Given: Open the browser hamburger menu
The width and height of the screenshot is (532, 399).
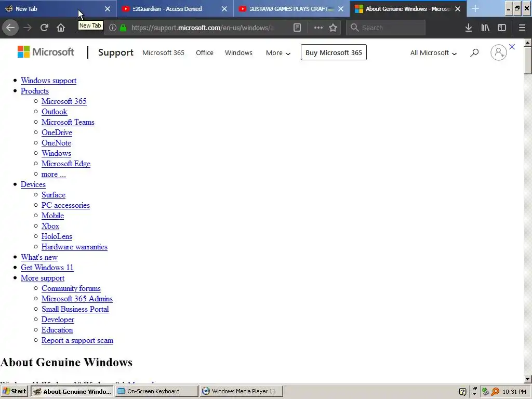Looking at the screenshot, I should [x=522, y=28].
